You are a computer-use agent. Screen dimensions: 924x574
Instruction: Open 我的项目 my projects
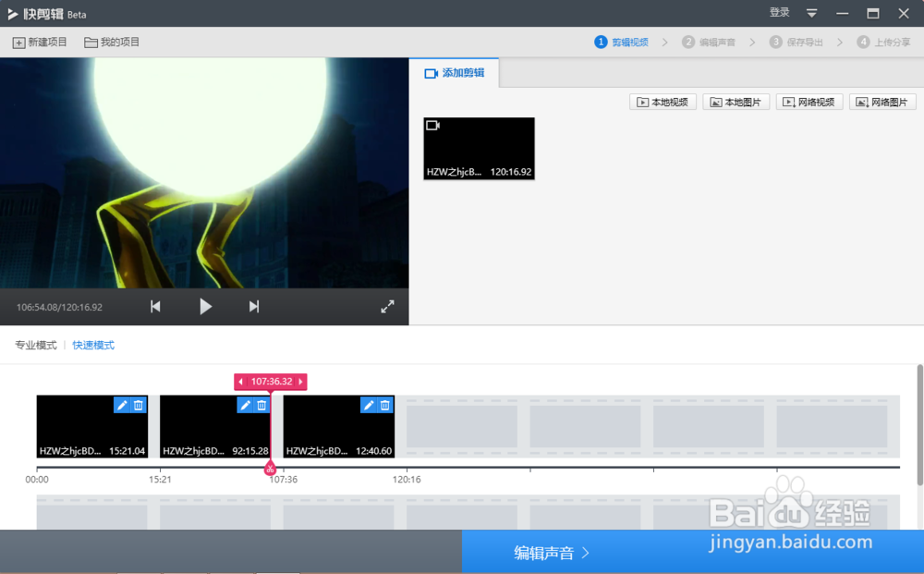click(x=112, y=43)
